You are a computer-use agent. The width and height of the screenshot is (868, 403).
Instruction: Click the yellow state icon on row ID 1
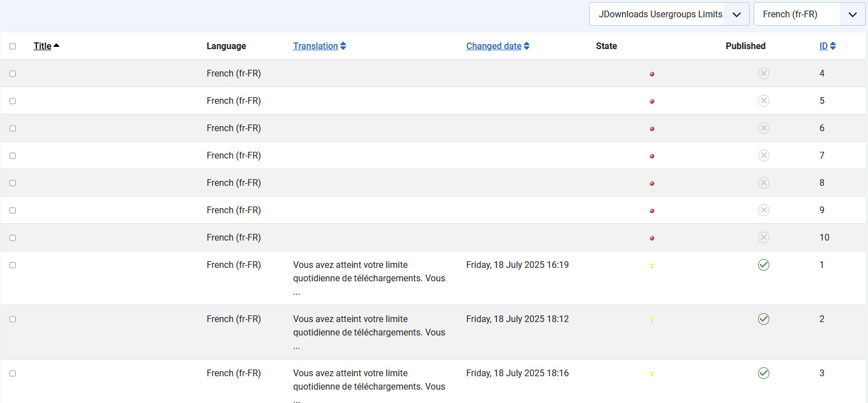coord(652,265)
